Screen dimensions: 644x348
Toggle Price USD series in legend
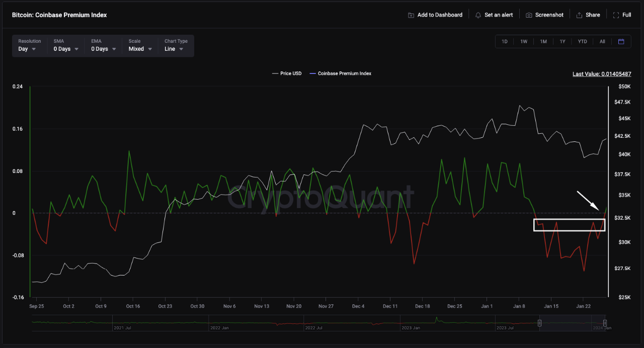click(x=287, y=73)
